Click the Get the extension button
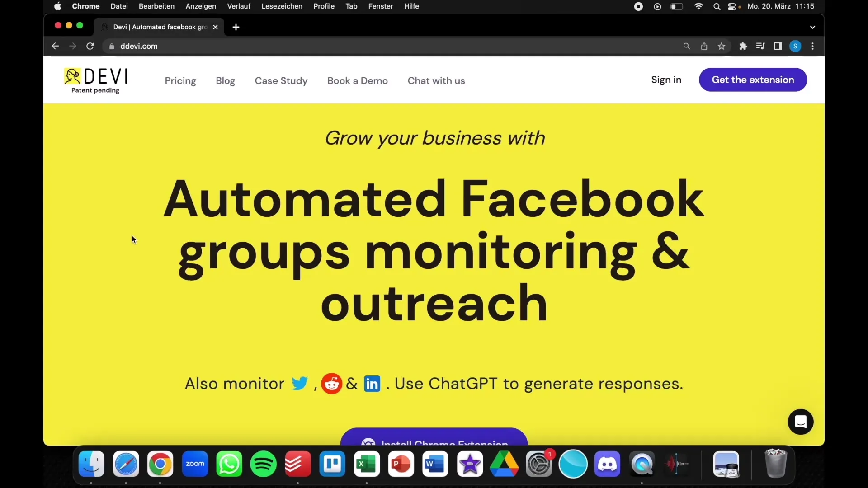The height and width of the screenshot is (488, 868). point(752,79)
